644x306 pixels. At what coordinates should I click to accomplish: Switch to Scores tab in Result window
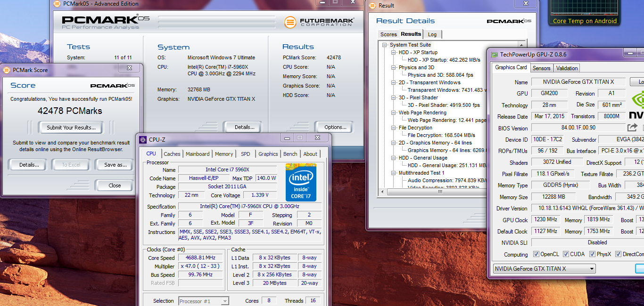coord(388,34)
